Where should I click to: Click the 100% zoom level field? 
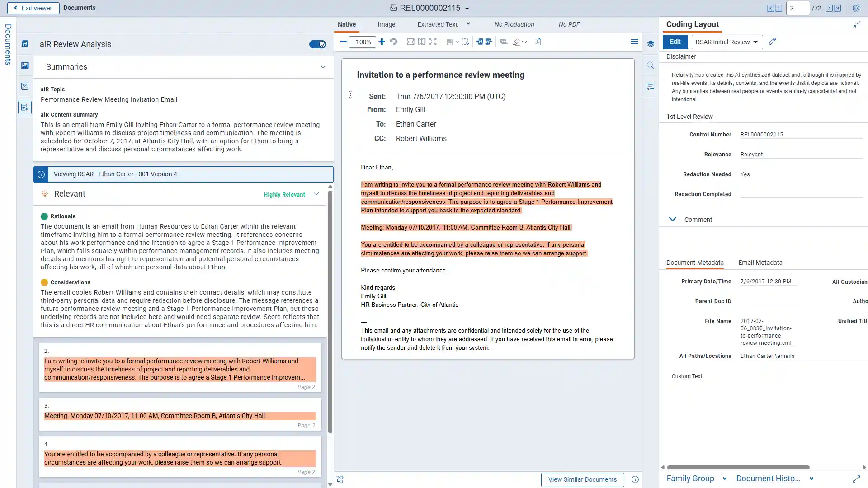[363, 42]
